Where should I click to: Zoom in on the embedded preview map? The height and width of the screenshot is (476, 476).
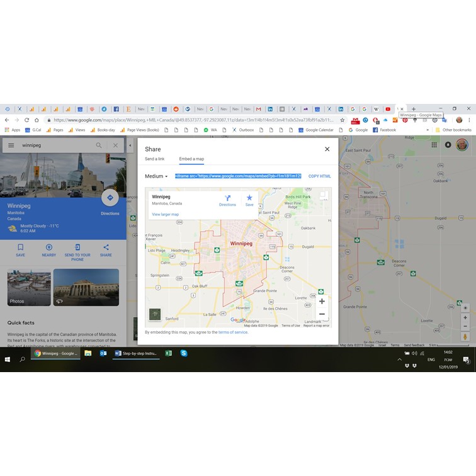322,302
